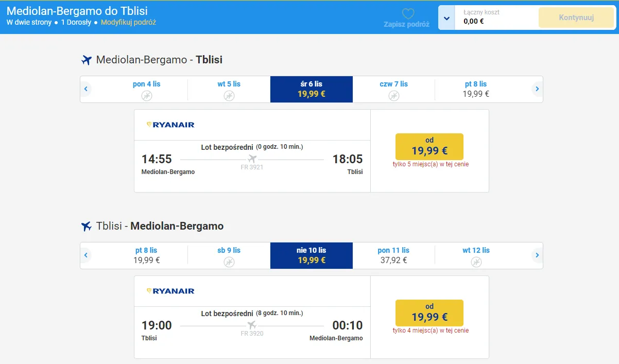Expand the total cost dropdown arrow
Image resolution: width=619 pixels, height=364 pixels.
tap(446, 18)
